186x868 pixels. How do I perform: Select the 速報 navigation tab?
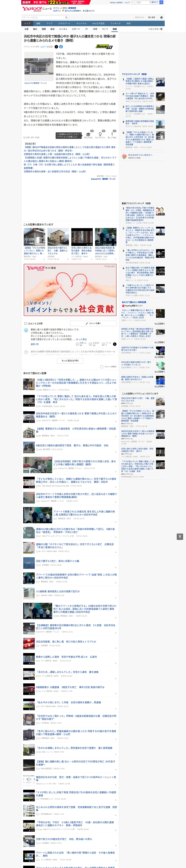click(x=38, y=23)
